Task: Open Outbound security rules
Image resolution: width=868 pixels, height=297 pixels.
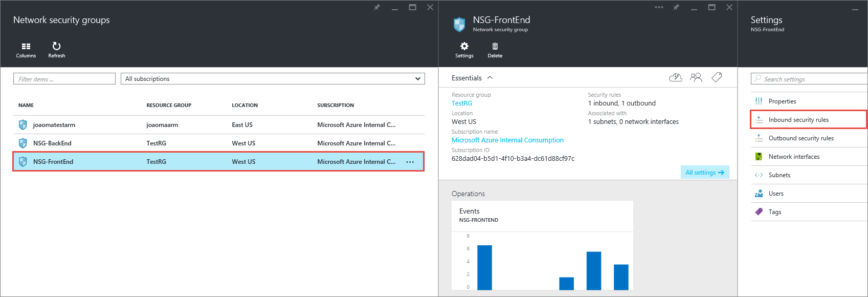Action: tap(809, 138)
